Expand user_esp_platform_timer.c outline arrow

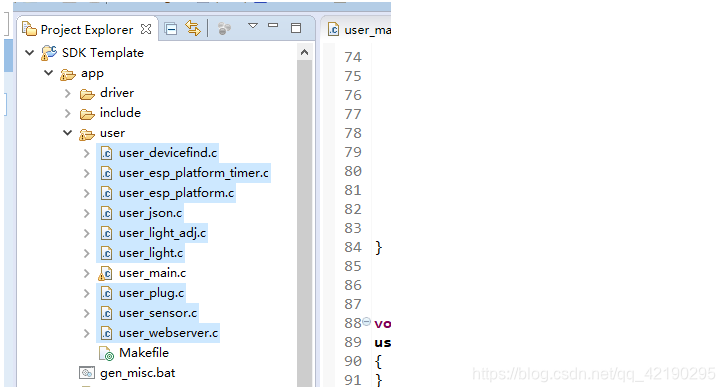(86, 173)
